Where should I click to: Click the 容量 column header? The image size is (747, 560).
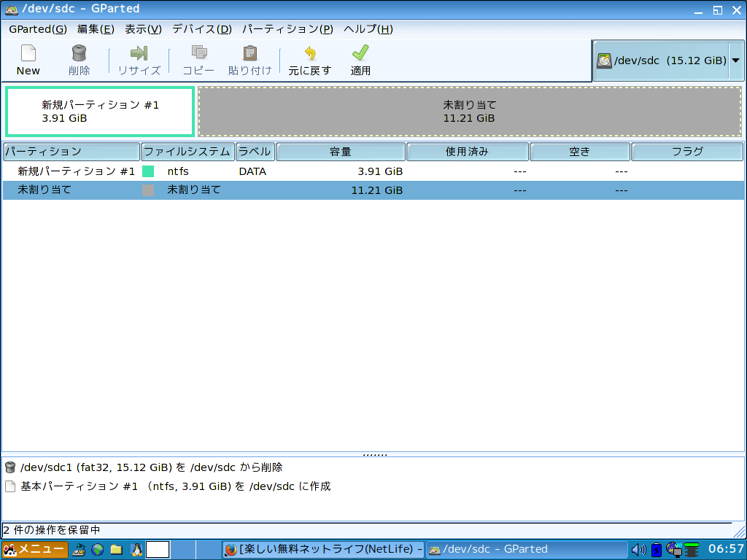coord(341,152)
